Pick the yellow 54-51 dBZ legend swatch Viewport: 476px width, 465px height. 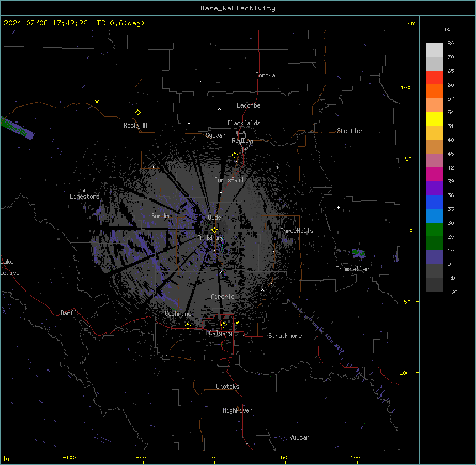tap(434, 119)
